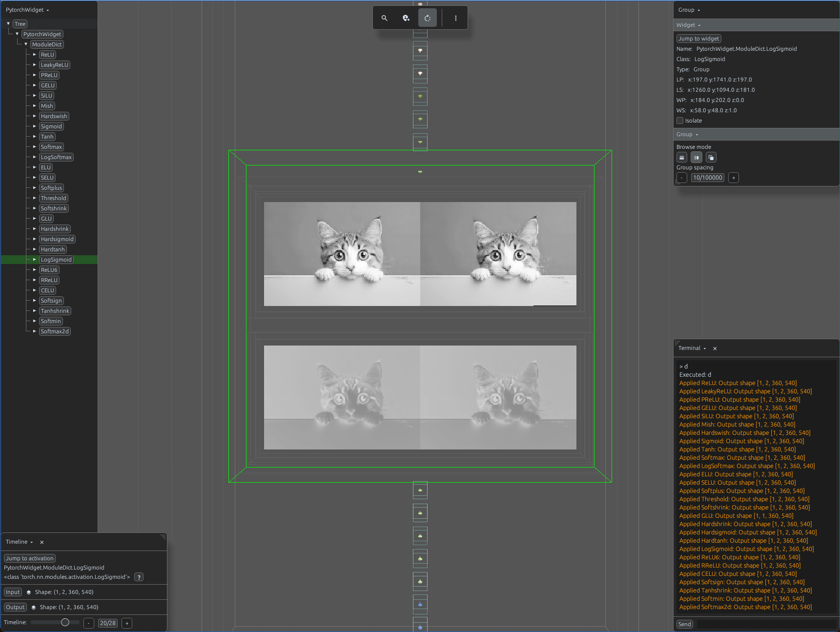Click the Input button in Timeline panel

13,592
